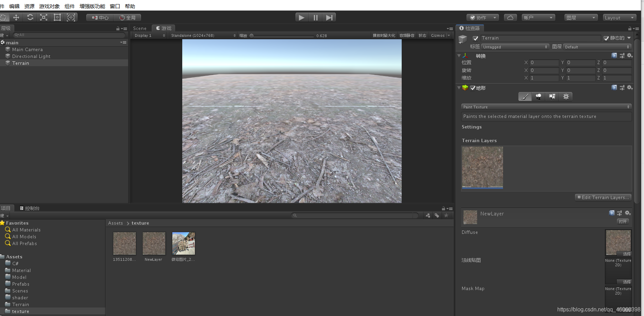Click the Position X input field
The height and width of the screenshot is (316, 644).
(x=545, y=63)
